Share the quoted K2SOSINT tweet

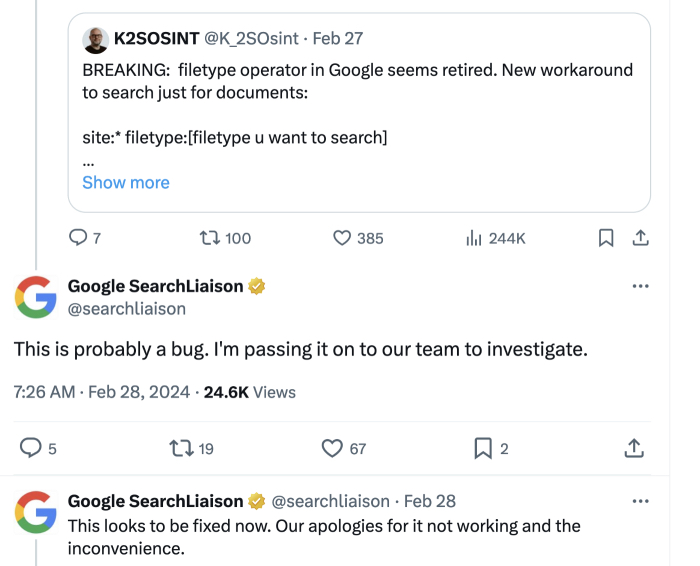point(640,238)
